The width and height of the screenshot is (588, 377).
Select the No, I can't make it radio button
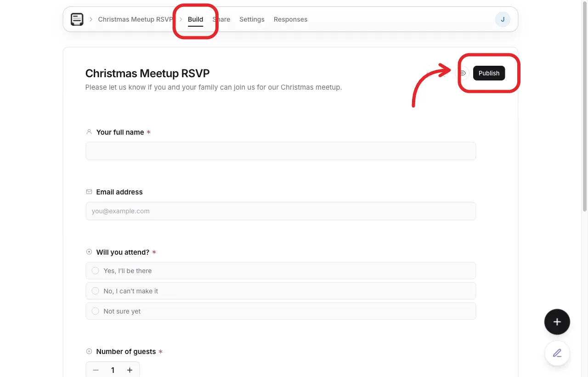[x=96, y=291]
